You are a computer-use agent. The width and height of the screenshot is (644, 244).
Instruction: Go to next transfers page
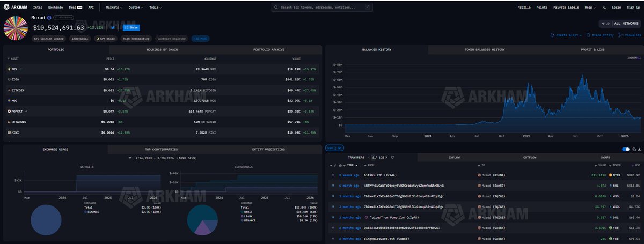click(x=387, y=158)
